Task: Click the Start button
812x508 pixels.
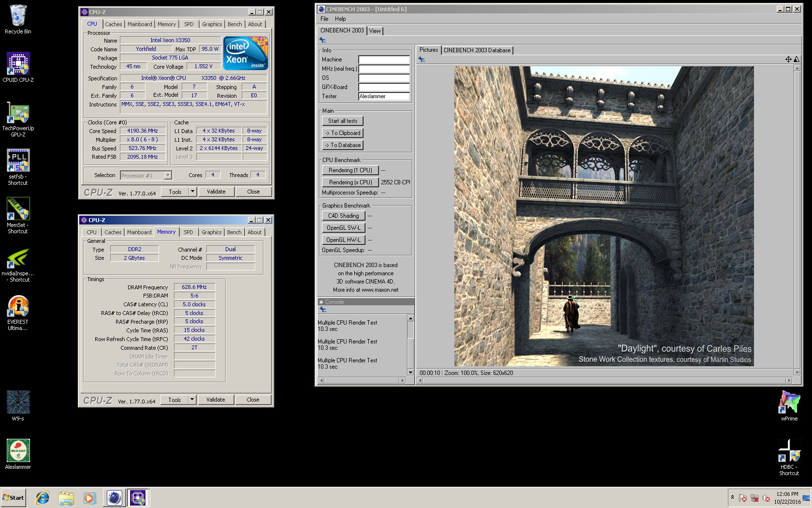Action: (x=13, y=498)
